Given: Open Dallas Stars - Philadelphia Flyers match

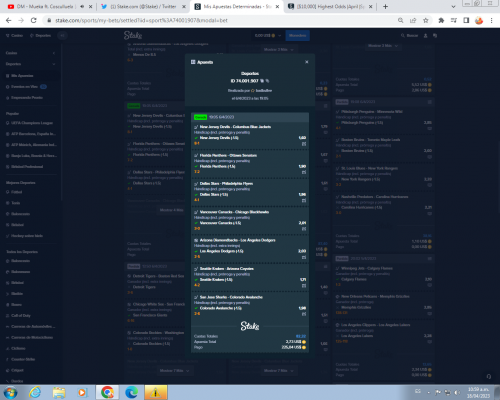Looking at the screenshot, I should (226, 184).
